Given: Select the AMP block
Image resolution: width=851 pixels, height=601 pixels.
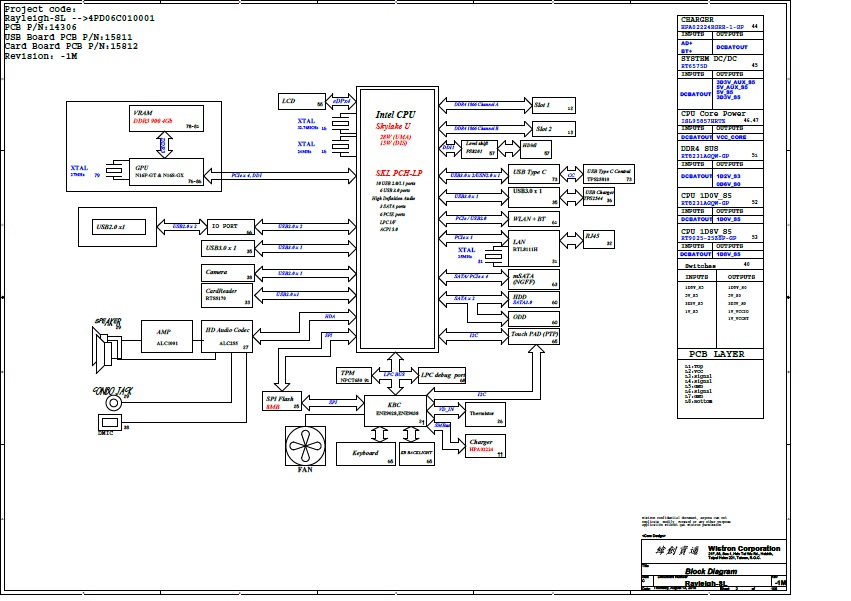Looking at the screenshot, I should tap(167, 336).
